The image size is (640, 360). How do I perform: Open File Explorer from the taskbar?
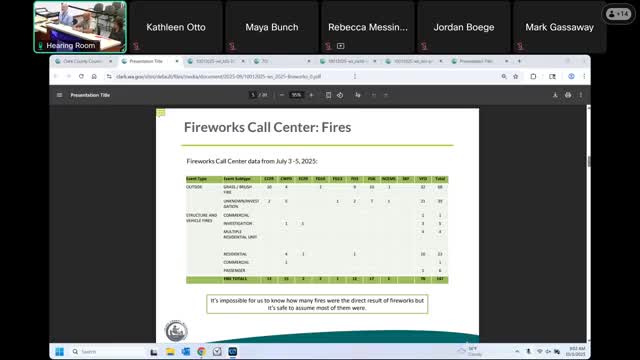(170, 351)
